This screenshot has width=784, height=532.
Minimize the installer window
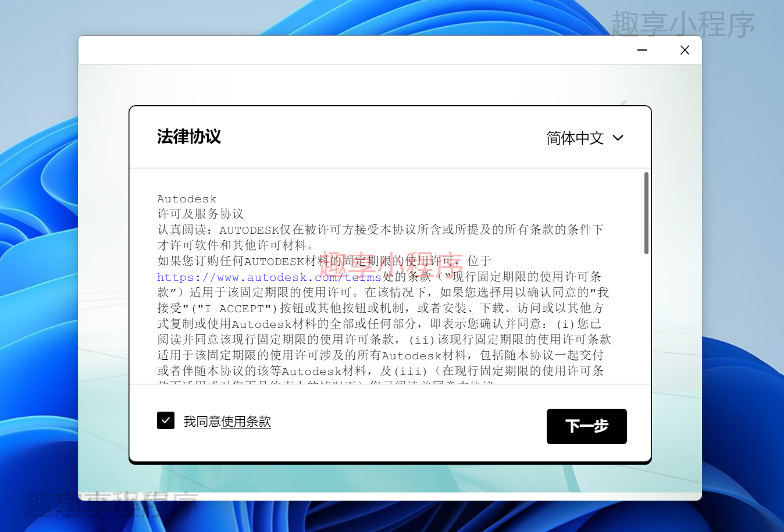click(642, 50)
